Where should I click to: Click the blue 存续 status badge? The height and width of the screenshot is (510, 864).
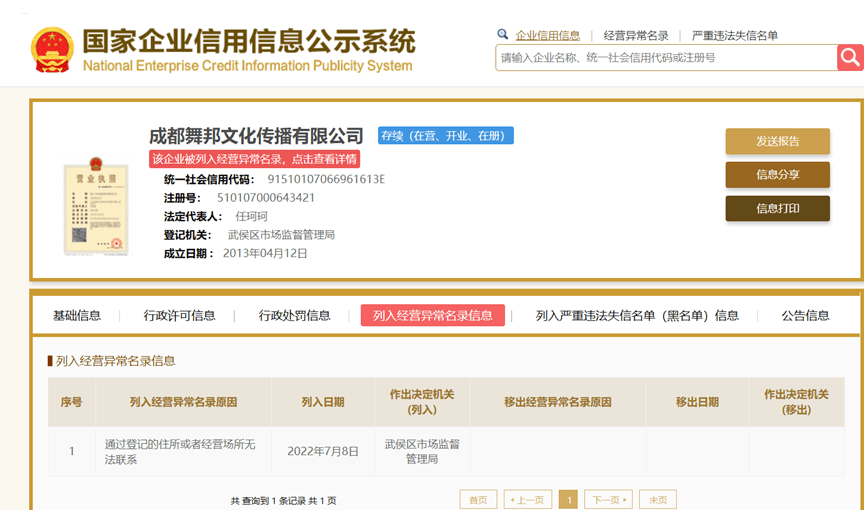coord(446,135)
